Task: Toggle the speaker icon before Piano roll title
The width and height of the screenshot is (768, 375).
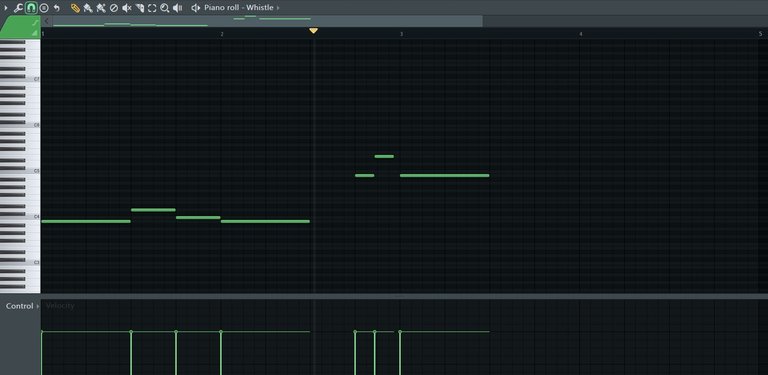Action: click(195, 8)
